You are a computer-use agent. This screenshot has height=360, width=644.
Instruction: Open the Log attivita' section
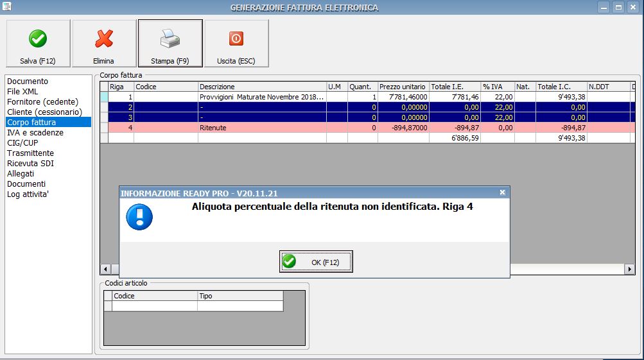tap(28, 194)
